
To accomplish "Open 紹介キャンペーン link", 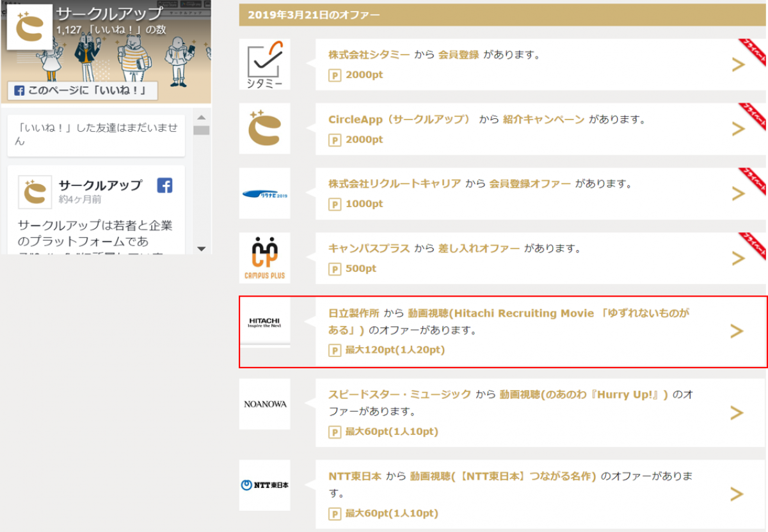I will 544,119.
